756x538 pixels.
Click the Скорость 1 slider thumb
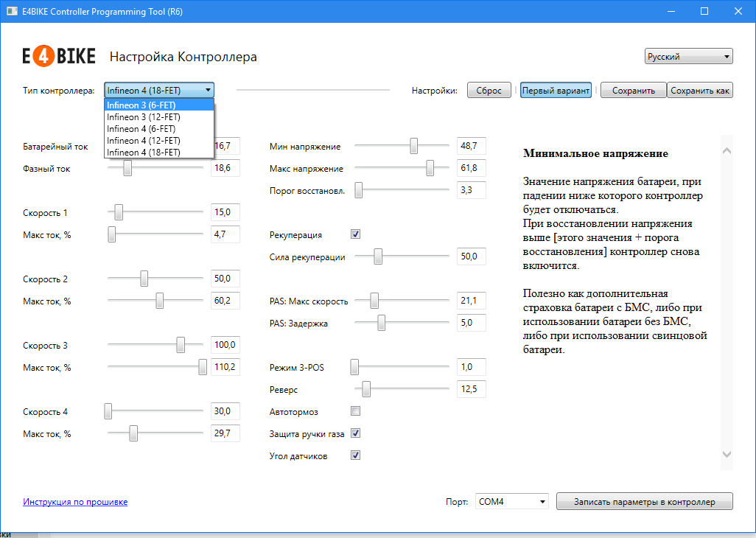click(119, 212)
